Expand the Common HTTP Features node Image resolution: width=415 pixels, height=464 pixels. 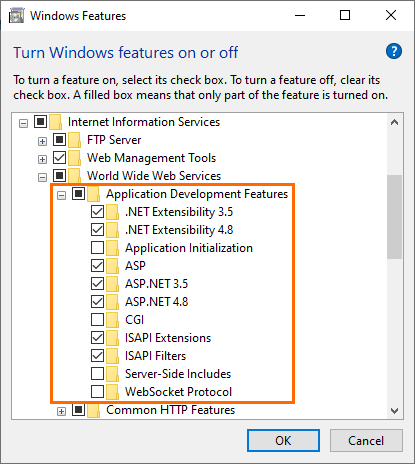click(61, 412)
